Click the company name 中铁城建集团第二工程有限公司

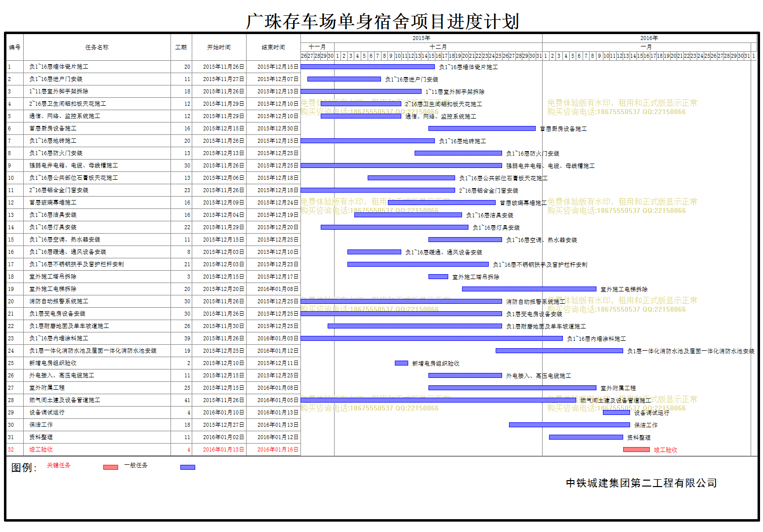(x=641, y=483)
